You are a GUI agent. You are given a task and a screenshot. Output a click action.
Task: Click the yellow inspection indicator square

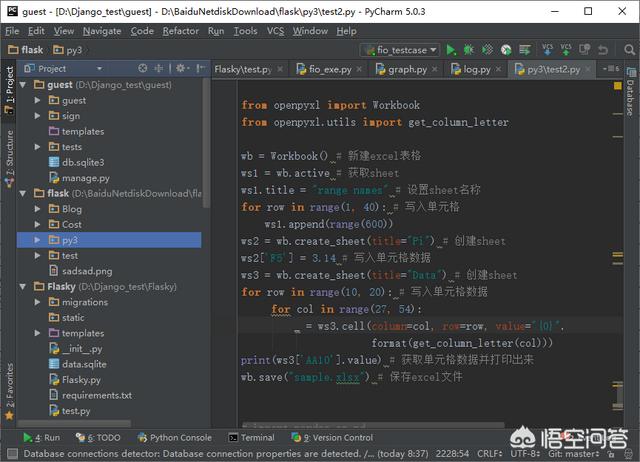coord(618,86)
